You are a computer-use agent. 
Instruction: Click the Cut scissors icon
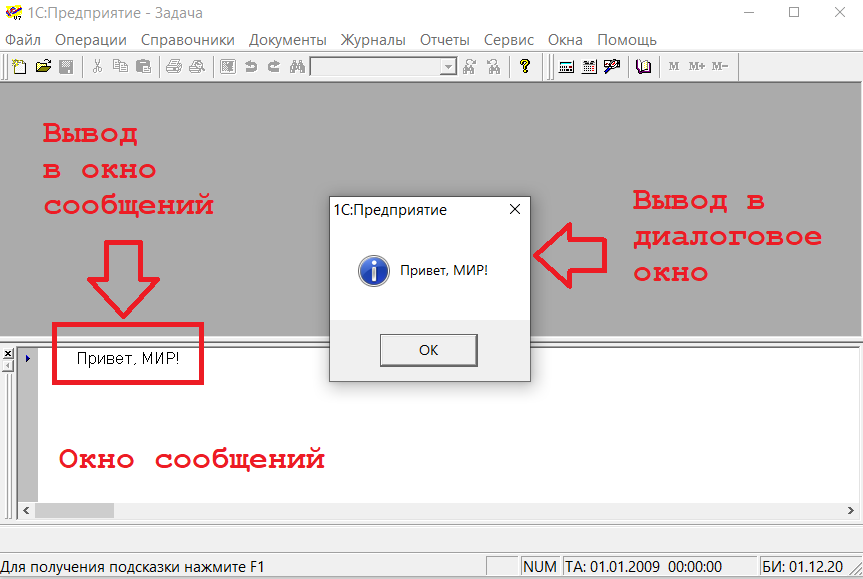click(x=97, y=67)
